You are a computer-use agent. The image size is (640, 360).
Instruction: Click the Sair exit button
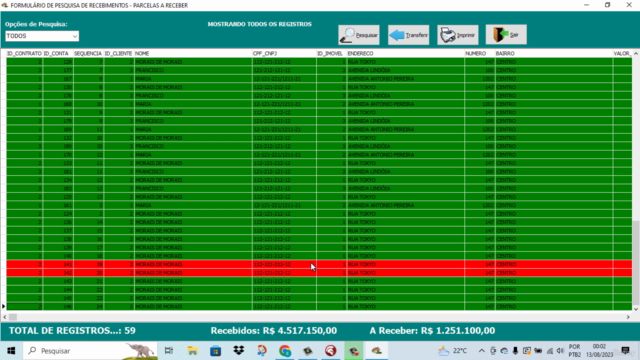[506, 35]
